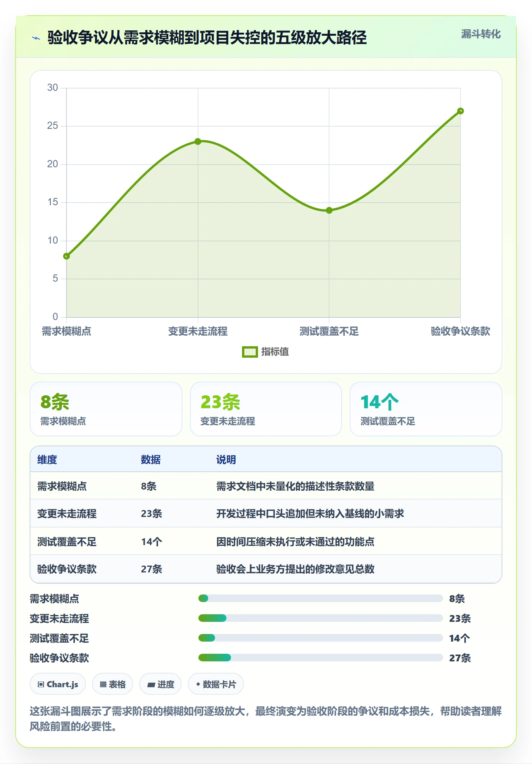Toggle the 指标值 legend swatch

tap(250, 352)
